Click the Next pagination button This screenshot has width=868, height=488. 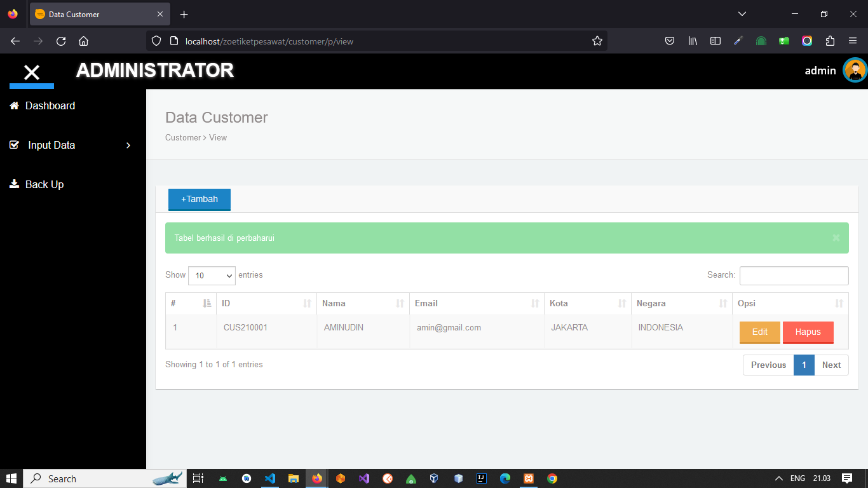(831, 365)
